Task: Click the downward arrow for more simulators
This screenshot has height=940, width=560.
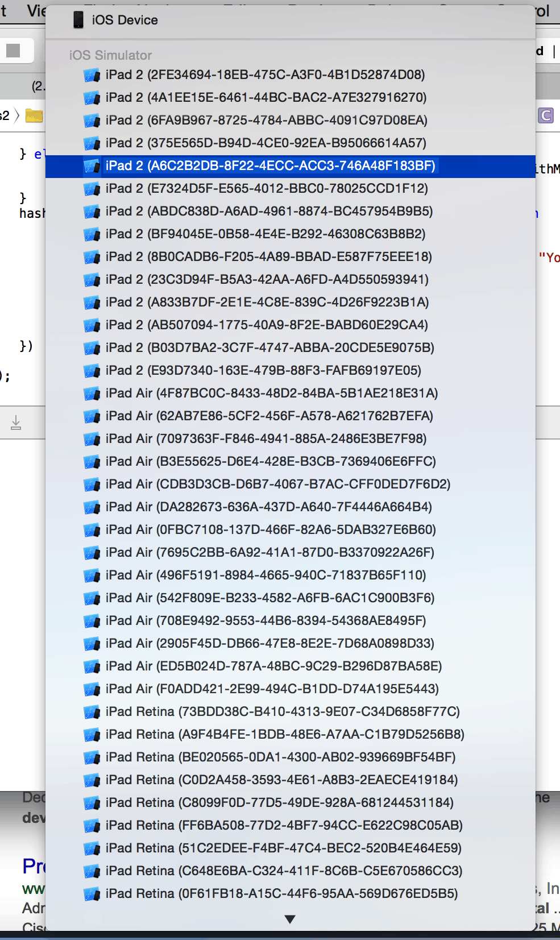Action: point(290,919)
